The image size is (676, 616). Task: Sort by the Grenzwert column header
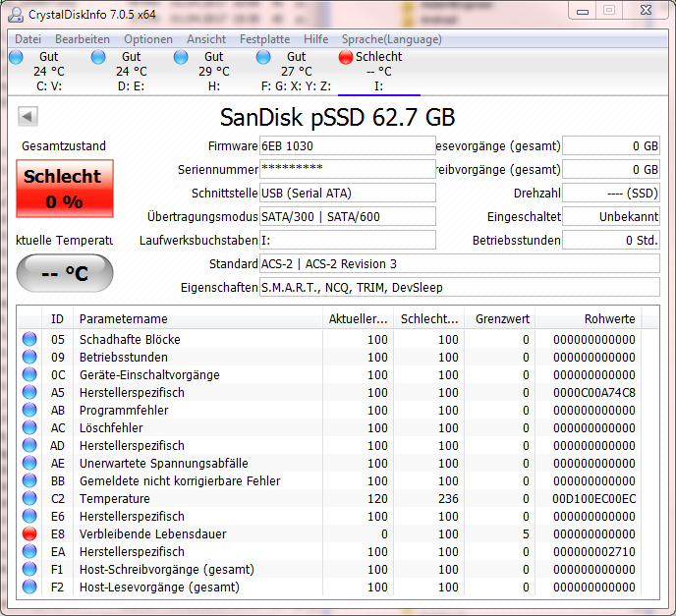point(500,319)
